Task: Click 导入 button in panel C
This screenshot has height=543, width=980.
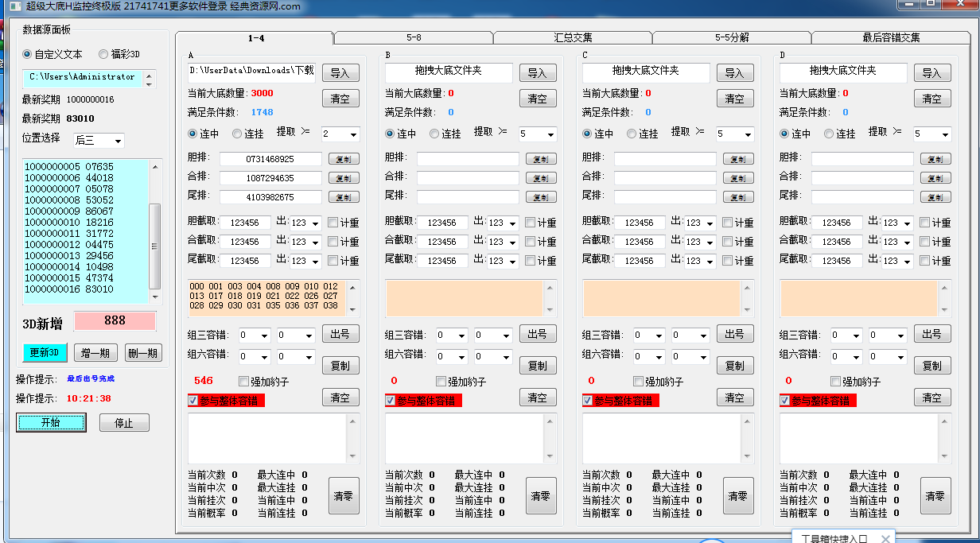Action: (735, 73)
